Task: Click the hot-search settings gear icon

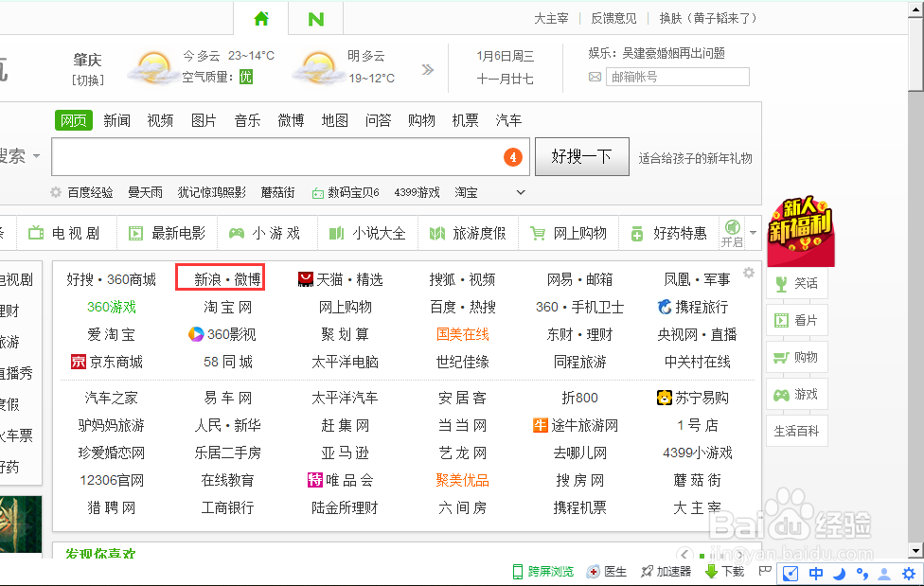Action: pos(56,192)
